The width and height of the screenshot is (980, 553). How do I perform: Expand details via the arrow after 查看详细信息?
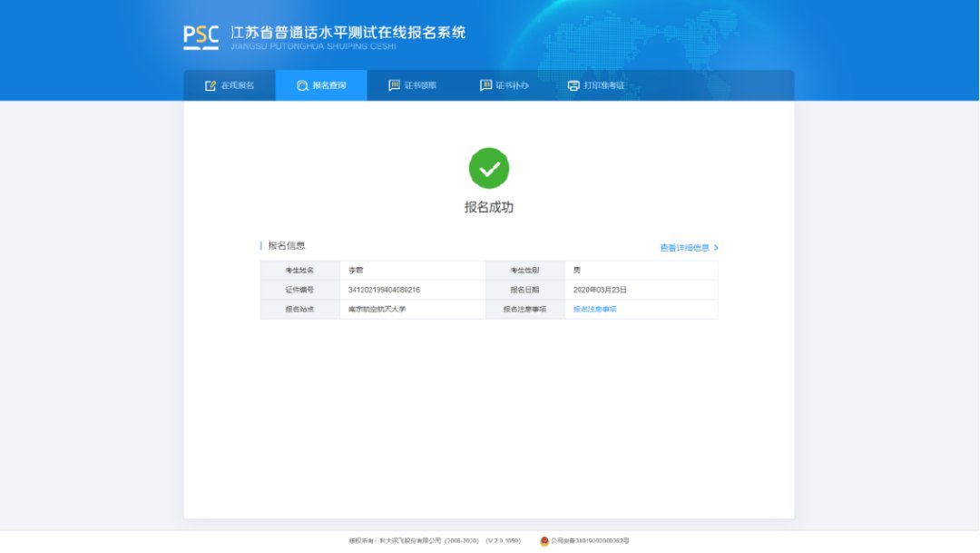coord(716,248)
